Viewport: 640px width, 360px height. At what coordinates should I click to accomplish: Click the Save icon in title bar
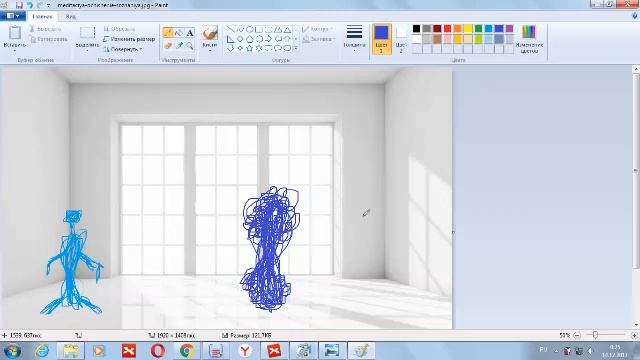click(19, 5)
